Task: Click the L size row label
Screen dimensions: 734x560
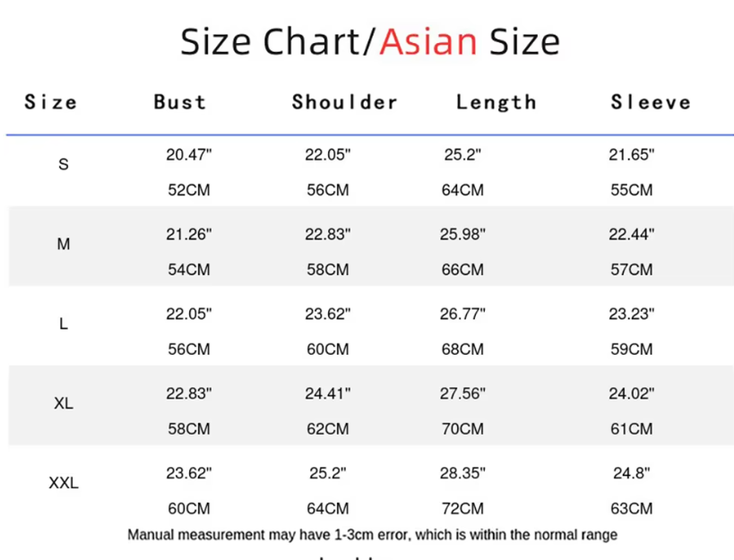Action: (64, 323)
